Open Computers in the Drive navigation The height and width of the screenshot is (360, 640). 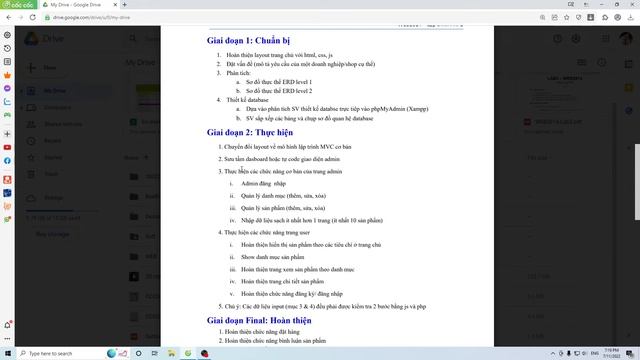[57, 108]
